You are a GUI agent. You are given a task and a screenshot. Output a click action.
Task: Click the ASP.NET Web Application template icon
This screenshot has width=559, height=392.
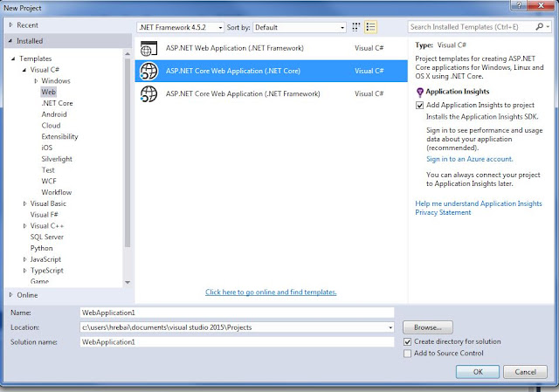[x=148, y=48]
